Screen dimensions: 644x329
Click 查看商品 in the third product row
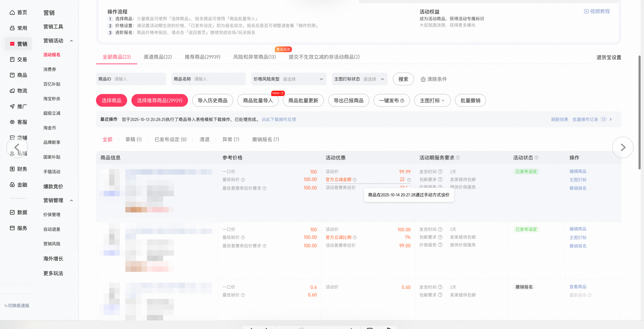578,287
